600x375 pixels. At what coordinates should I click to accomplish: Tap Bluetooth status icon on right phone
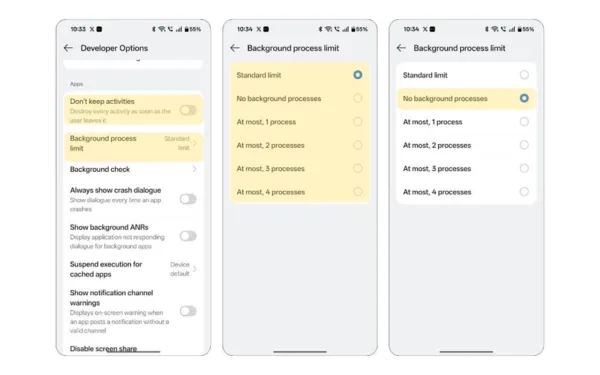487,29
